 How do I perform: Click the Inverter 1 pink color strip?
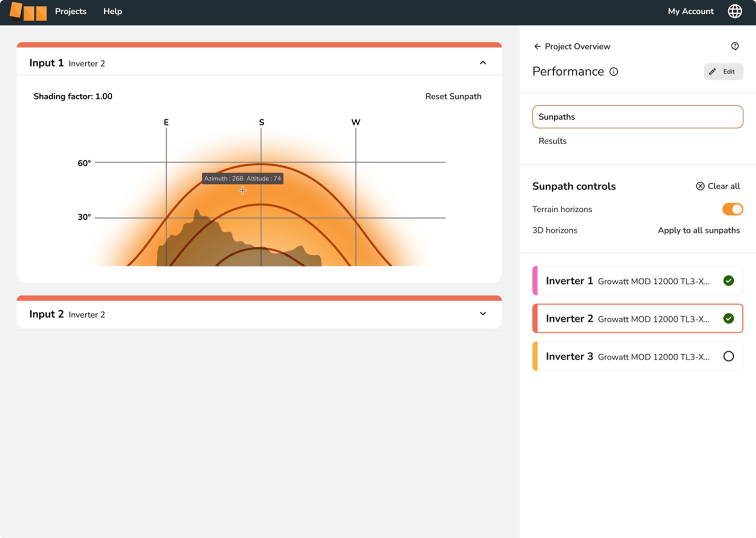(535, 281)
